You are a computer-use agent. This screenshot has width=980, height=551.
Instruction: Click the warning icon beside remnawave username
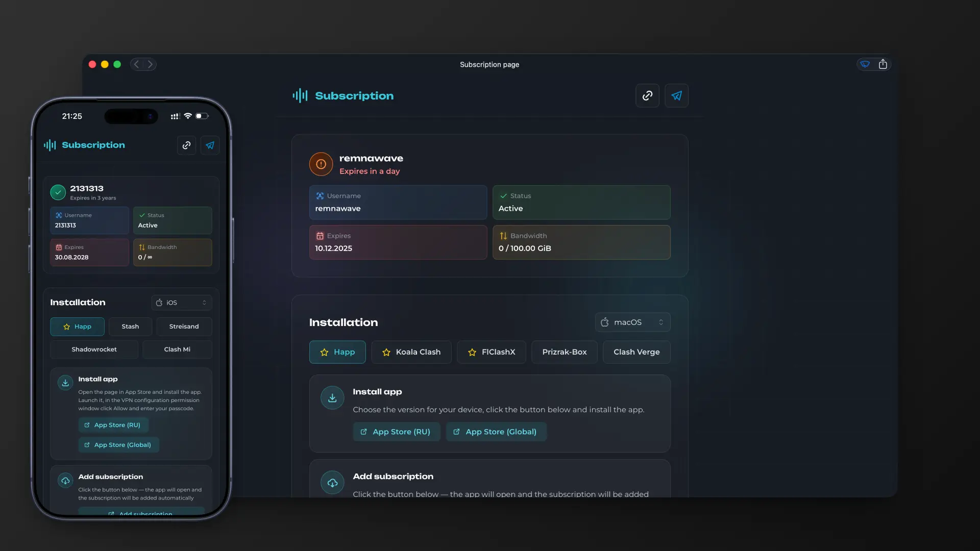(x=321, y=164)
